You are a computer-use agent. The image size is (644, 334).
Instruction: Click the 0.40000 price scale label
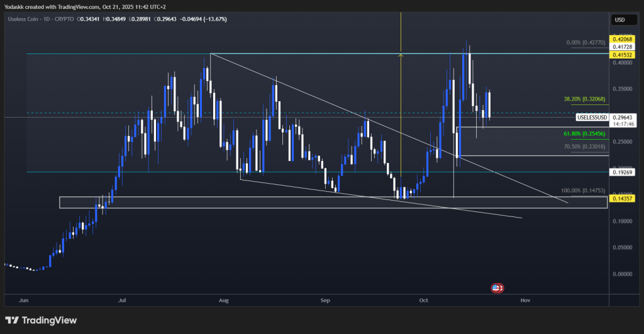(623, 62)
